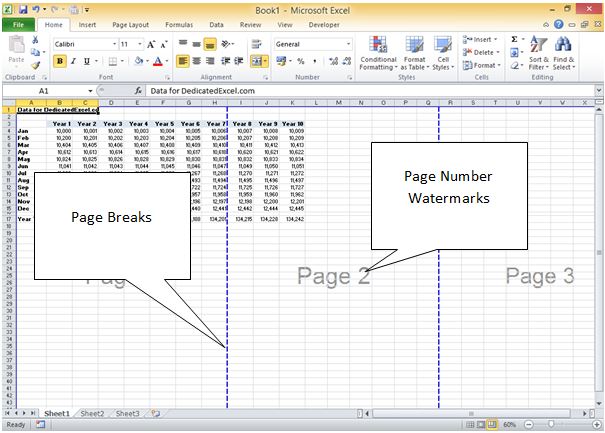Click the Insert Function fx icon
605x433 pixels.
pyautogui.click(x=139, y=91)
